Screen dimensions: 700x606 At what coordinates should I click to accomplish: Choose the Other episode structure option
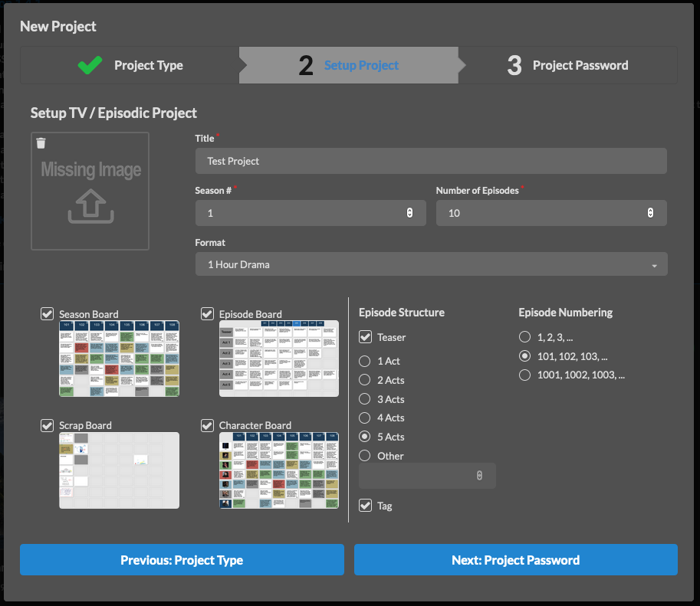366,456
